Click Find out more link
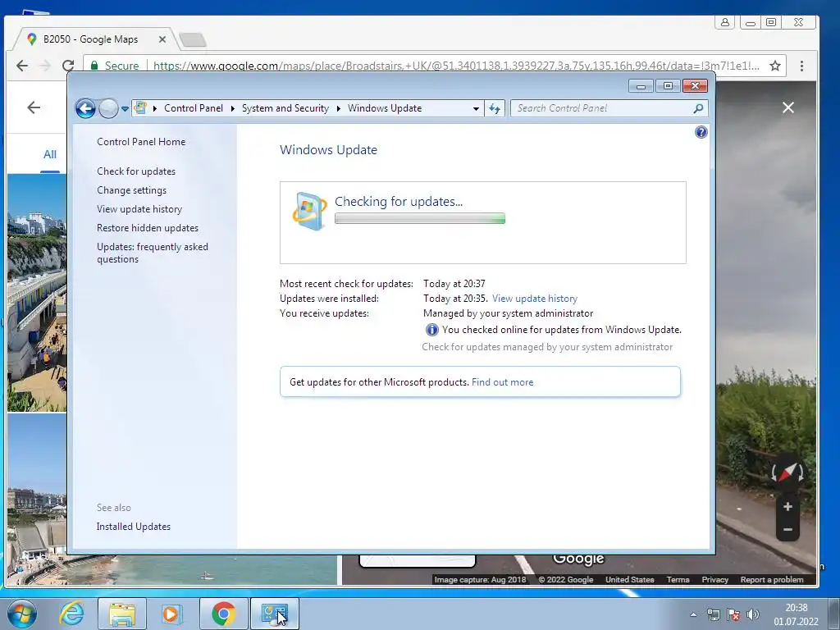 coord(503,382)
